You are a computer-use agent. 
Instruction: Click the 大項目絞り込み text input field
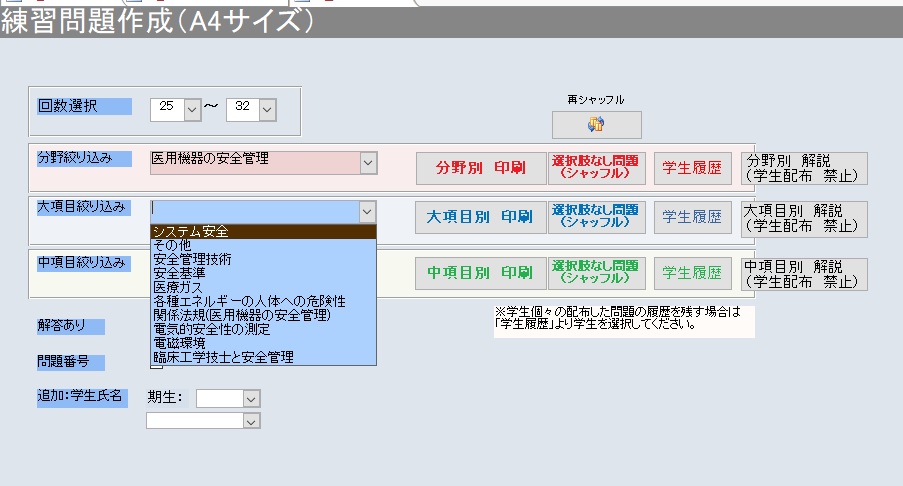pos(255,212)
